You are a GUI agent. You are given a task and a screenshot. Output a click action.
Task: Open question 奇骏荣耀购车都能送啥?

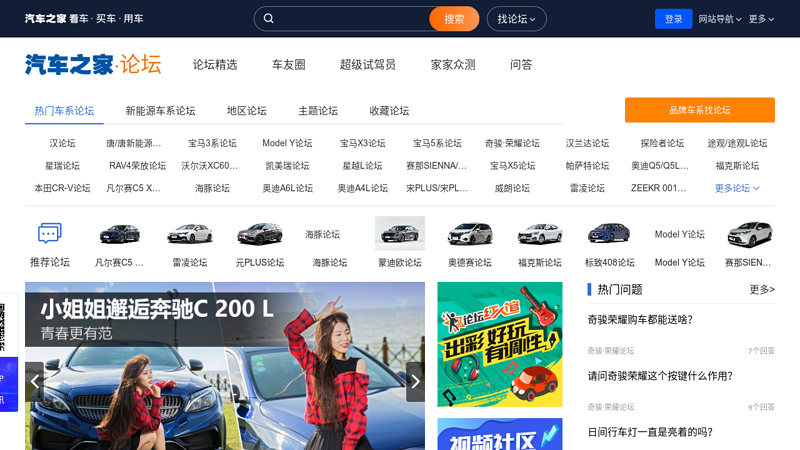(x=640, y=320)
